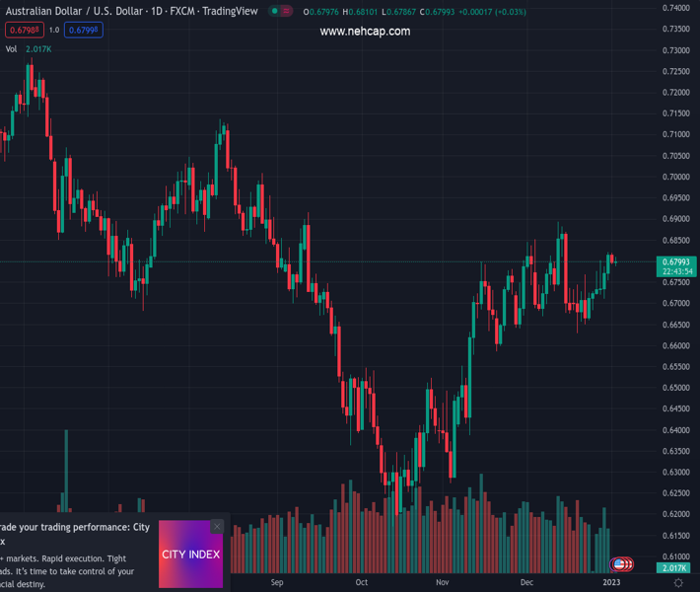Click the pink data-mode icon beside market status
This screenshot has width=700, height=592.
coord(287,12)
